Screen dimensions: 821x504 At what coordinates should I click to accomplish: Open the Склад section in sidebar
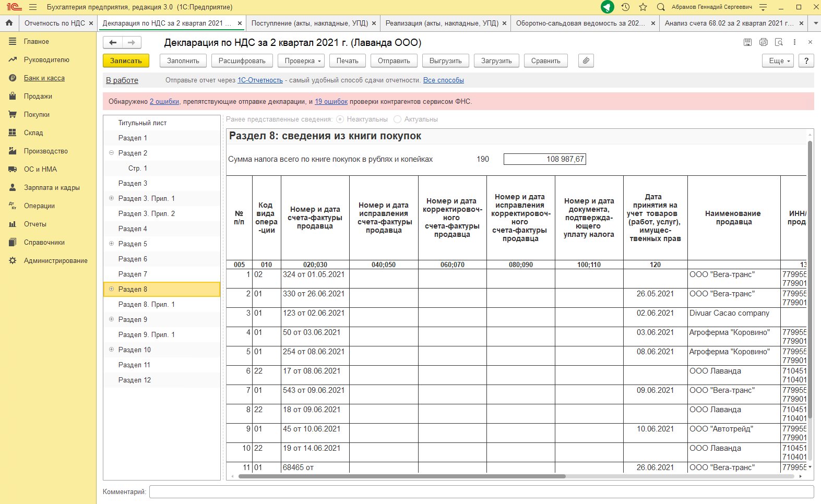(33, 133)
